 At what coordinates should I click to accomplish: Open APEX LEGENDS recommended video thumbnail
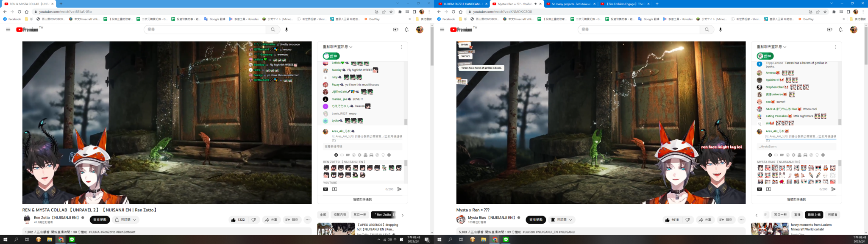pos(336,229)
